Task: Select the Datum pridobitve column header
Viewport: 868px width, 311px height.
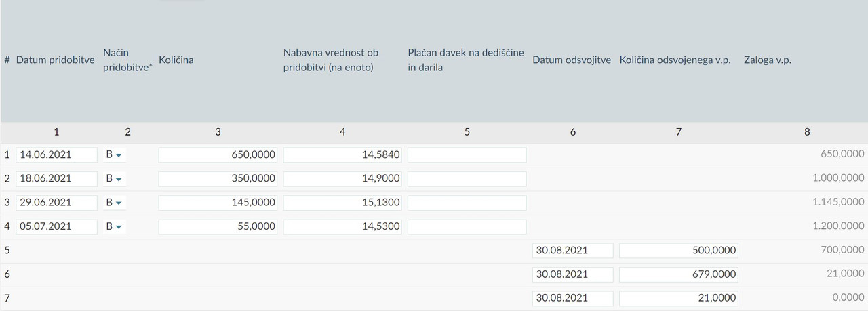Action: point(56,60)
